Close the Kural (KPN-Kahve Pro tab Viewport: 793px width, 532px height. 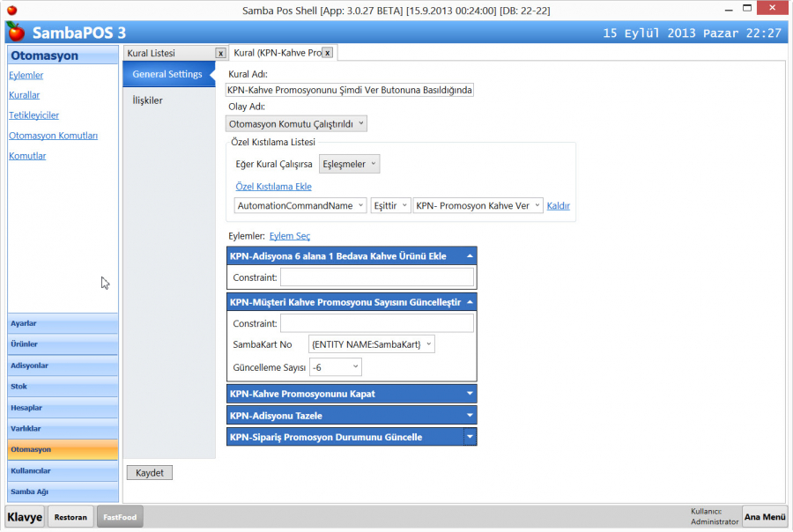pyautogui.click(x=327, y=53)
